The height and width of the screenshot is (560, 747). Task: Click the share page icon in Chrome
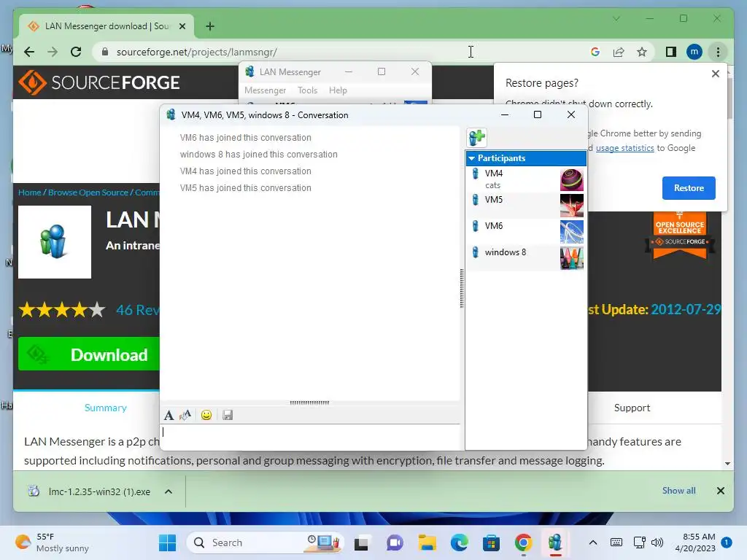[619, 52]
